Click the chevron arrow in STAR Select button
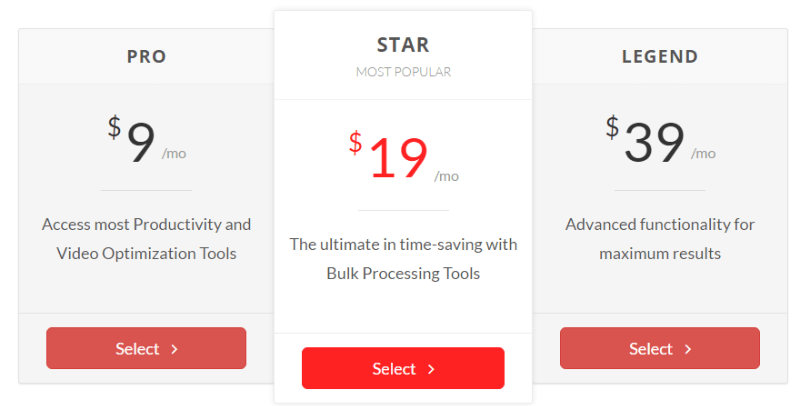Image resolution: width=800 pixels, height=406 pixels. tap(431, 369)
